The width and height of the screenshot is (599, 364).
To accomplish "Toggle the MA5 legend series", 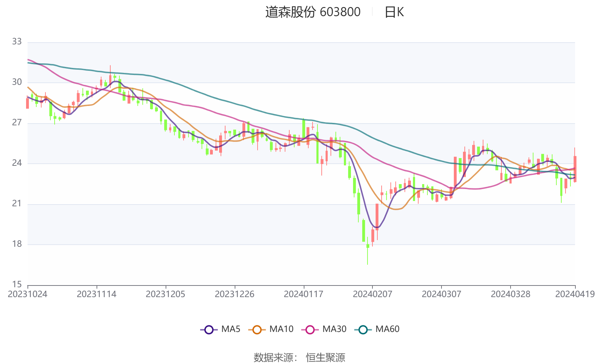I will [x=220, y=329].
